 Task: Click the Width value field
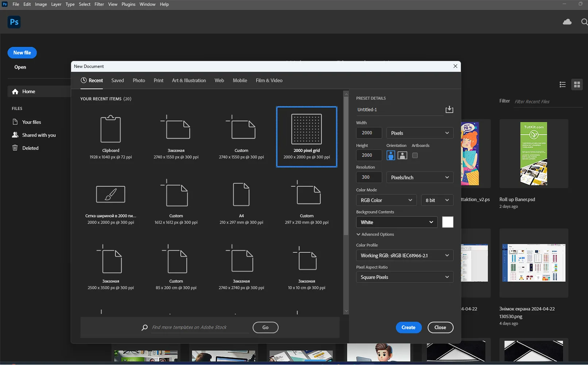pos(369,133)
